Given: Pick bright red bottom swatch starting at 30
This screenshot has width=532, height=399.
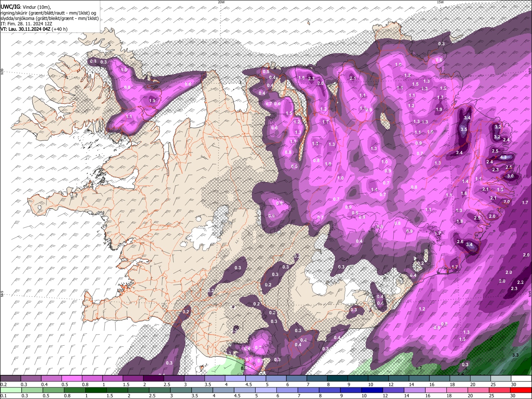Looking at the screenshot, I should coord(521,390).
